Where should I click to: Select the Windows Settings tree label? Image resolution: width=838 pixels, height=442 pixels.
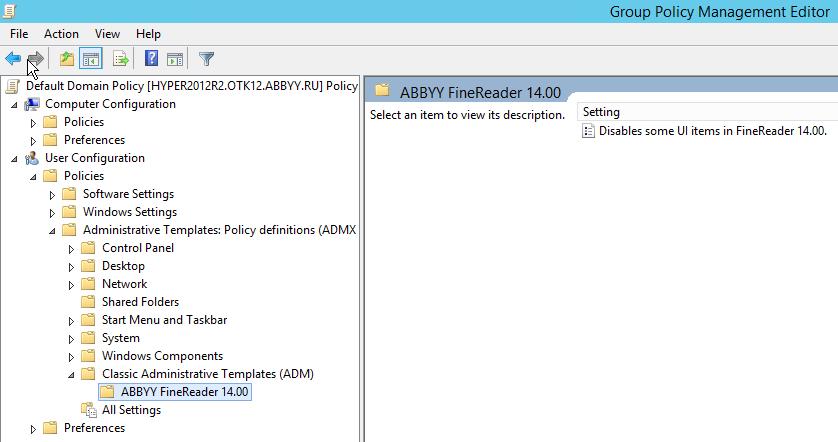(x=130, y=212)
